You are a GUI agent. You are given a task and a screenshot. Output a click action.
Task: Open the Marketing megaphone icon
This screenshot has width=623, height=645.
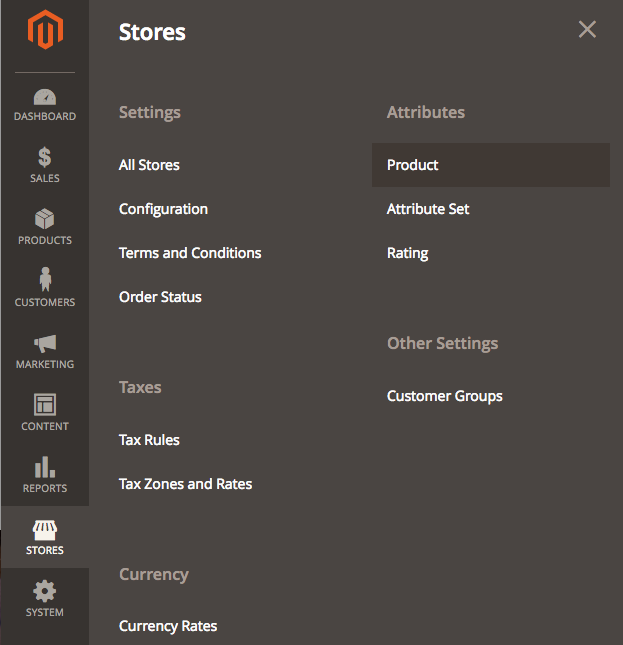[45, 343]
